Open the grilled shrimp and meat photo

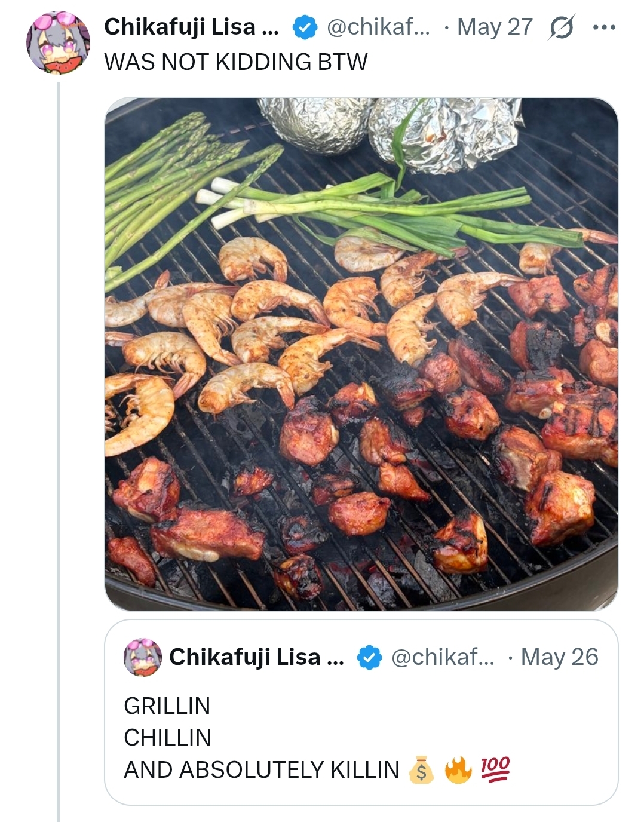click(x=361, y=354)
